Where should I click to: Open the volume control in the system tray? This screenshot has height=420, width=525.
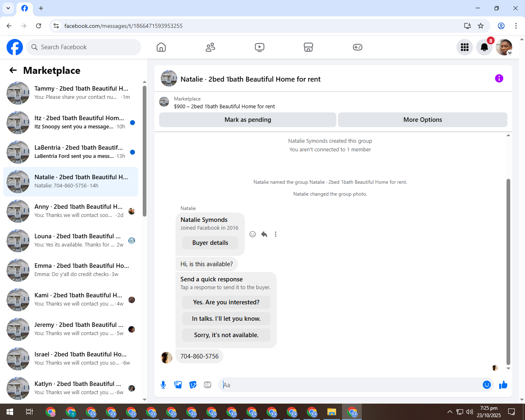click(x=470, y=412)
